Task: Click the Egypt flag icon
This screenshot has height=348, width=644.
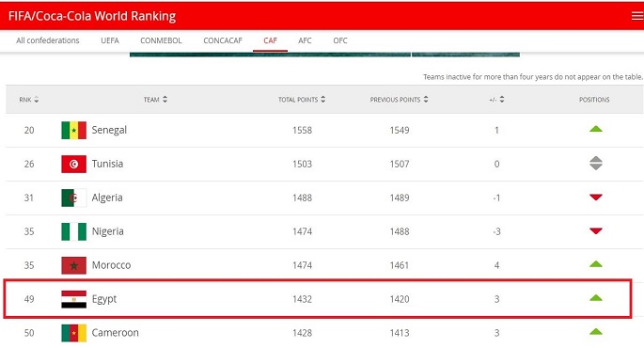Action: (74, 299)
